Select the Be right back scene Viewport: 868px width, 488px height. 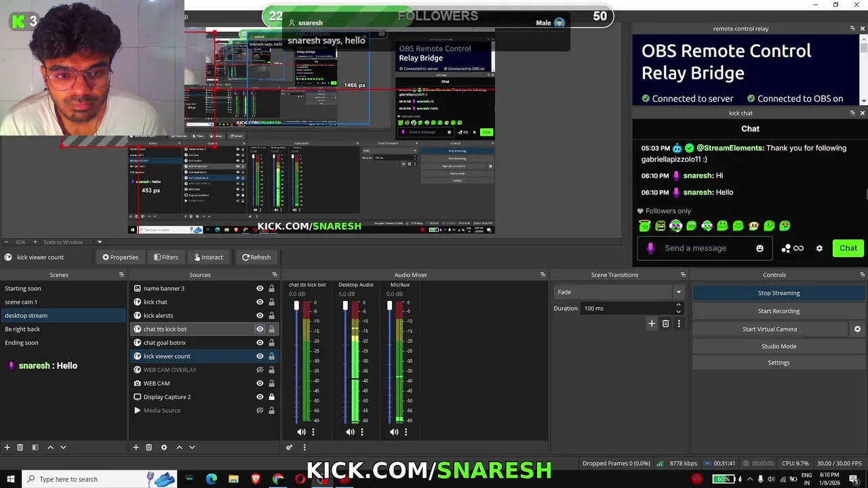pyautogui.click(x=63, y=329)
